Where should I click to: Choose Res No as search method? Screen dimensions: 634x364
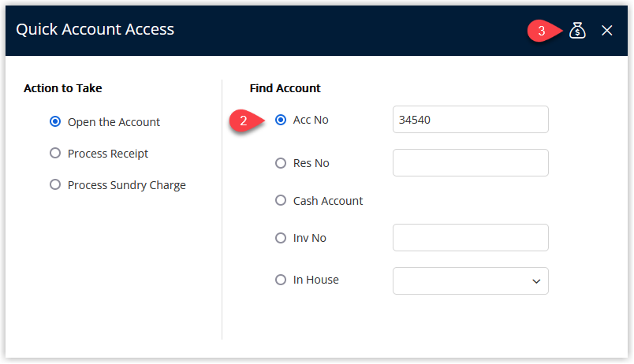pos(281,163)
